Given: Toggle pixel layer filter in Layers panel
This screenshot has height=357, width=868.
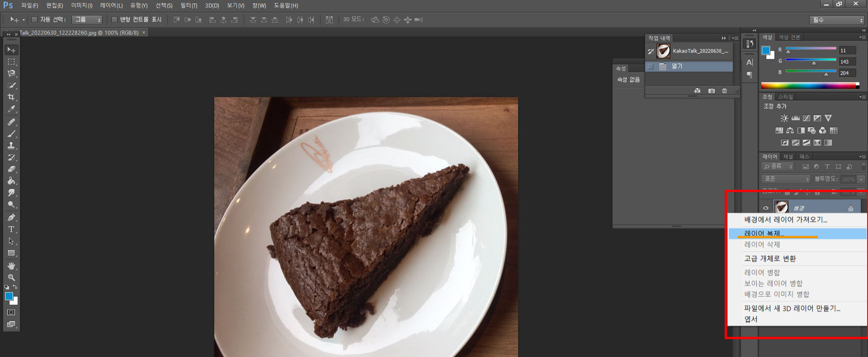Looking at the screenshot, I should (806, 167).
